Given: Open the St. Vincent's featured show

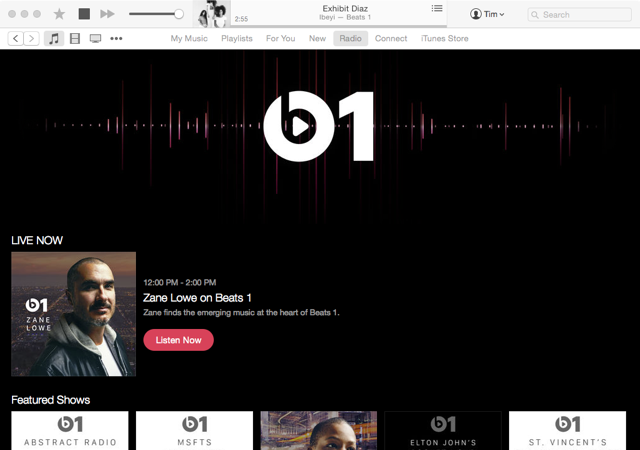Looking at the screenshot, I should click(x=567, y=430).
